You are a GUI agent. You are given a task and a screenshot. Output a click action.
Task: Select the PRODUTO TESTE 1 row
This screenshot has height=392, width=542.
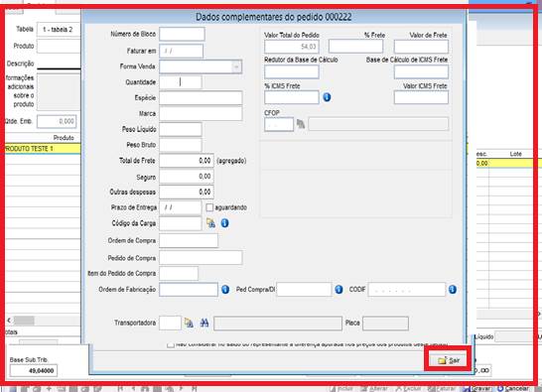(x=42, y=149)
